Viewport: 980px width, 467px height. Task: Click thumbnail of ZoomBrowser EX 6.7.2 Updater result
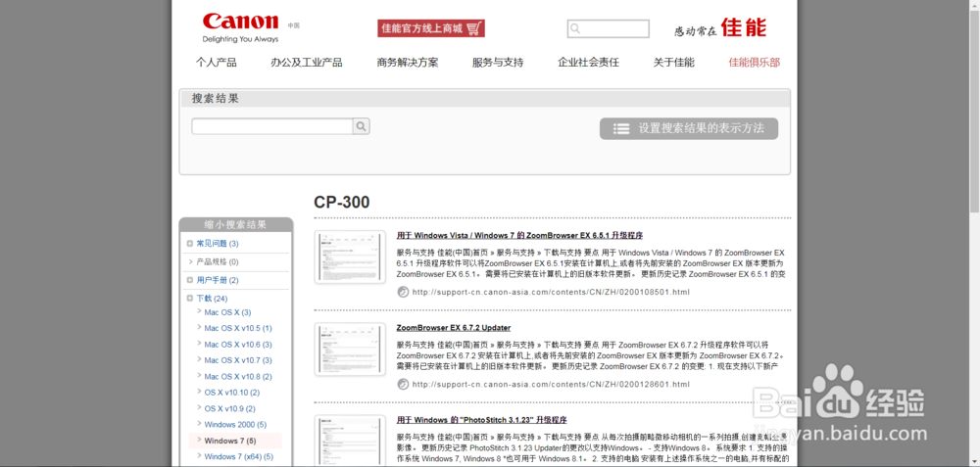pyautogui.click(x=350, y=350)
